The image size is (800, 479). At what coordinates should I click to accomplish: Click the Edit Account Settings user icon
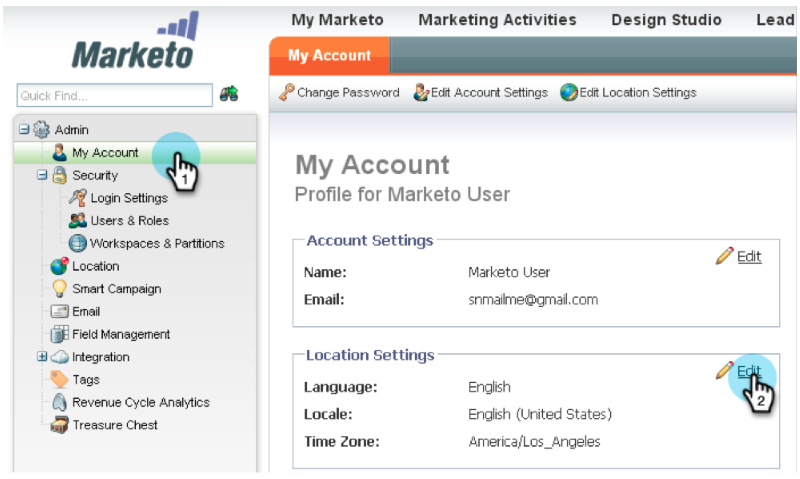(x=421, y=92)
